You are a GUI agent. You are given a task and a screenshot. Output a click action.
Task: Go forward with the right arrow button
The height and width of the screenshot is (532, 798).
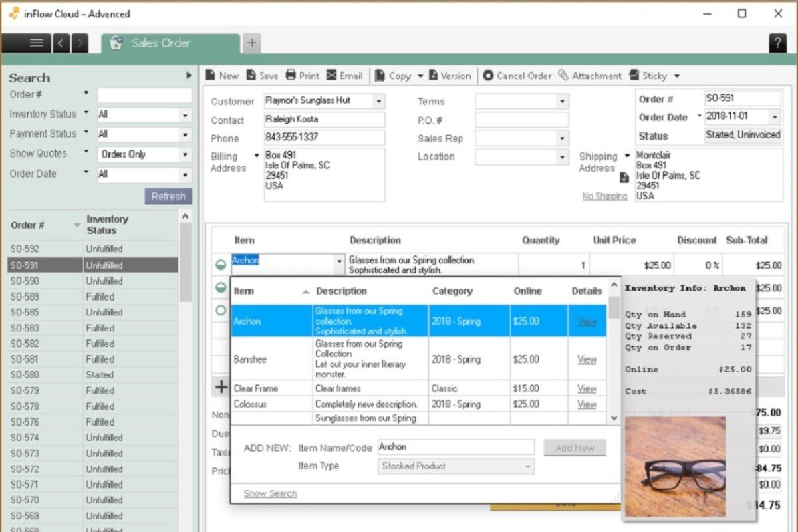(80, 43)
